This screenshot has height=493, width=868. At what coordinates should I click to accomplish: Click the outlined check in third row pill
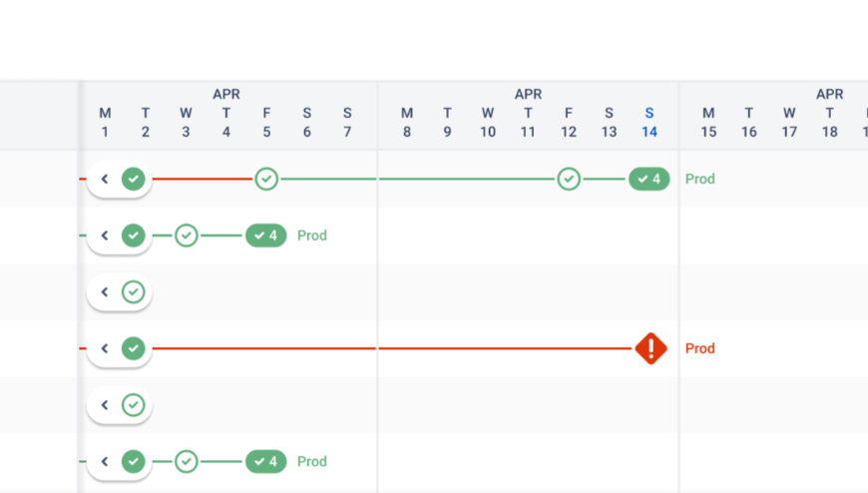coord(134,292)
